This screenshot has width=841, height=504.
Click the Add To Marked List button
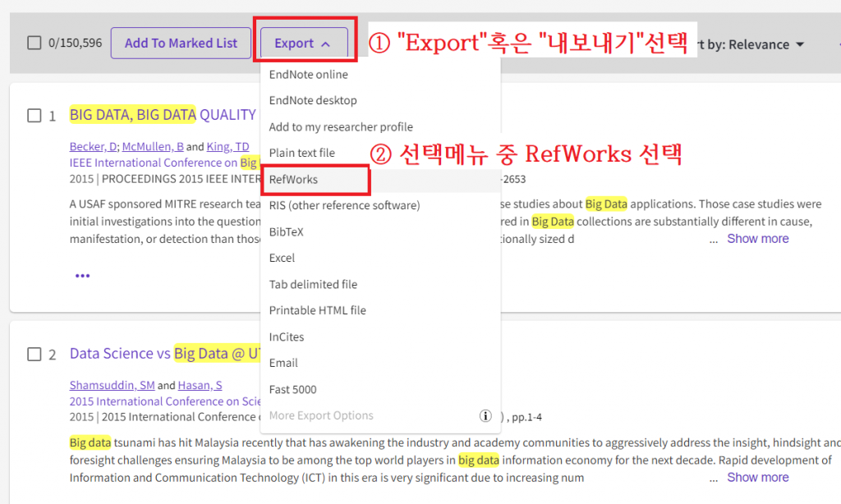click(x=181, y=44)
